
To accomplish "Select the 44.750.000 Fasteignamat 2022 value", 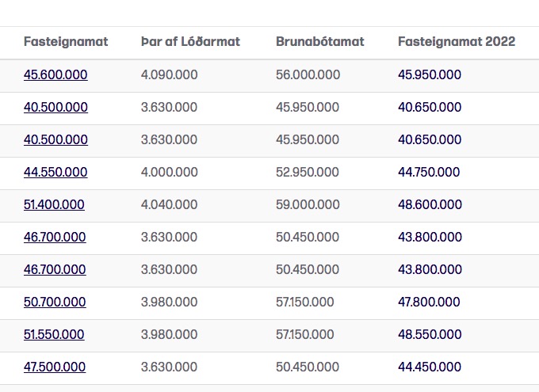I will pyautogui.click(x=429, y=172).
